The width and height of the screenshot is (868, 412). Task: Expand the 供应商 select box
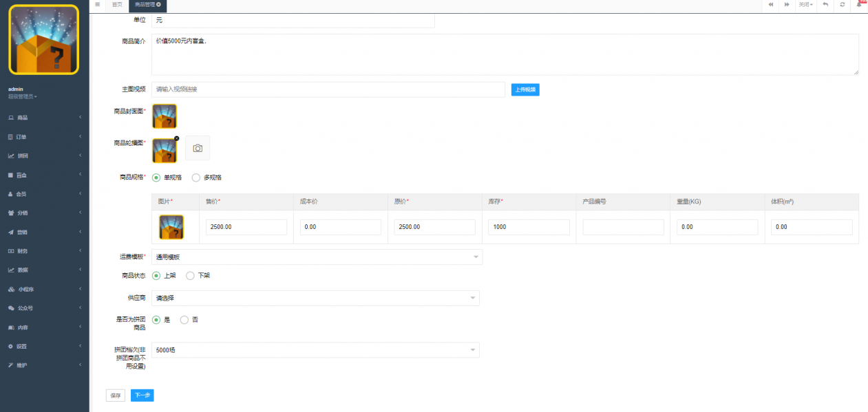pyautogui.click(x=315, y=298)
